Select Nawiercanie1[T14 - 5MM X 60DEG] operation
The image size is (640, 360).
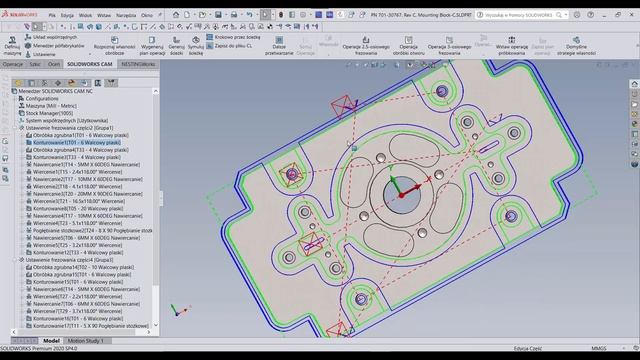(87, 164)
